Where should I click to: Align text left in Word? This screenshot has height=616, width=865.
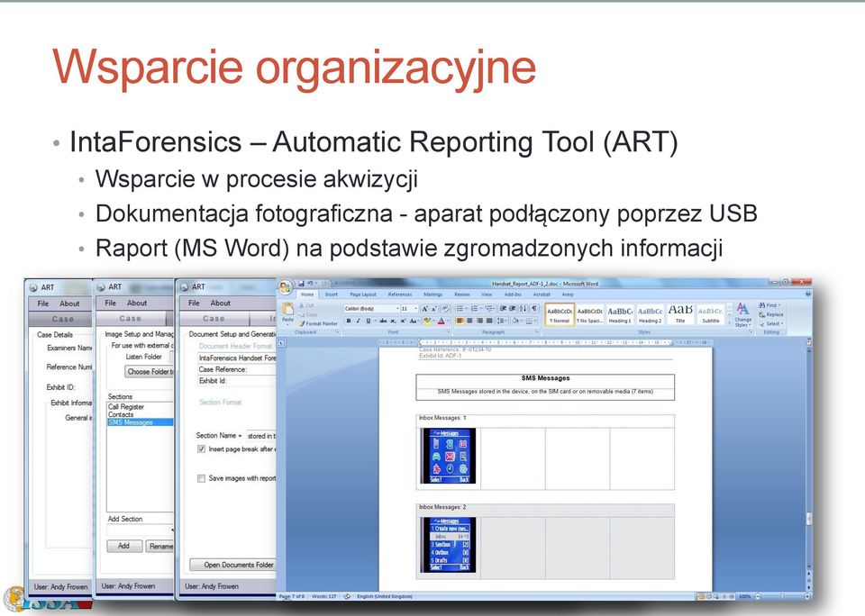[x=460, y=321]
